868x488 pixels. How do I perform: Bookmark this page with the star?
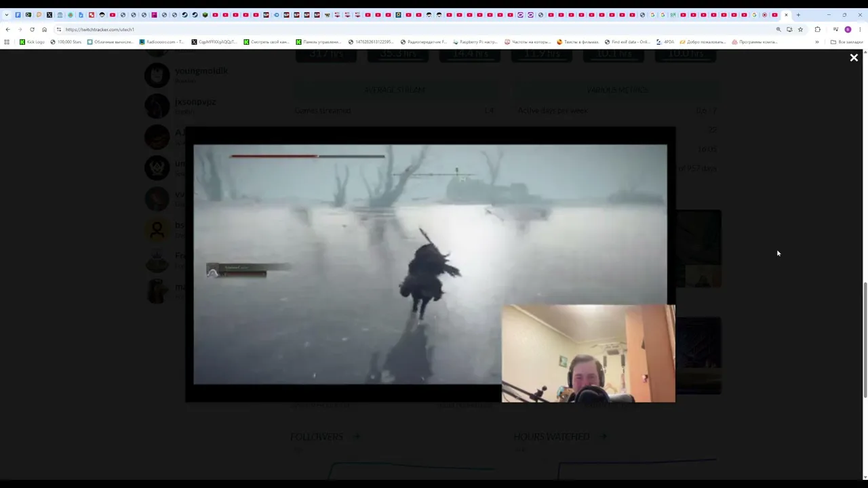[800, 29]
